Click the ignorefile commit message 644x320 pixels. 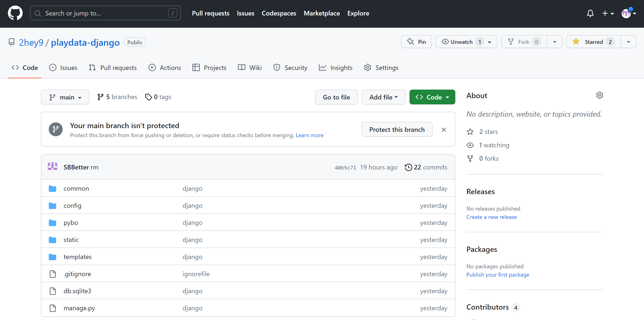pyautogui.click(x=196, y=274)
